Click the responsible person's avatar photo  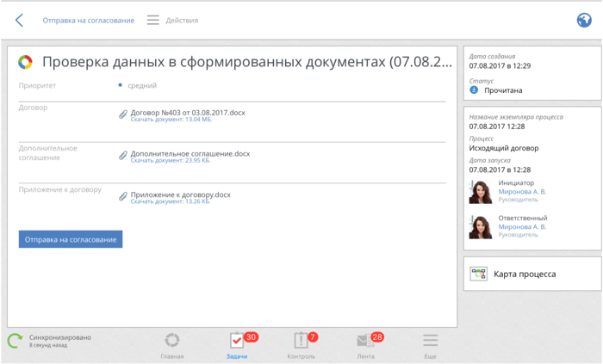click(480, 227)
